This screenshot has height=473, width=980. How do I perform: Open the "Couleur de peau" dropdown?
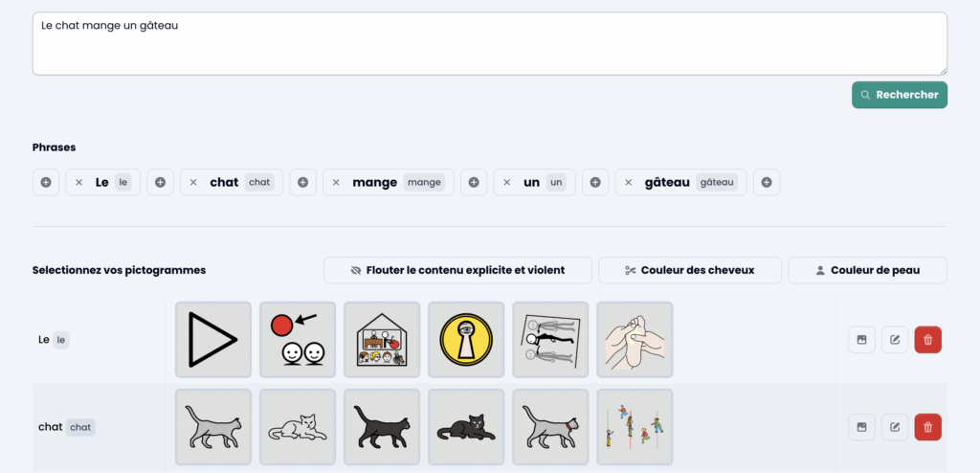pyautogui.click(x=867, y=270)
